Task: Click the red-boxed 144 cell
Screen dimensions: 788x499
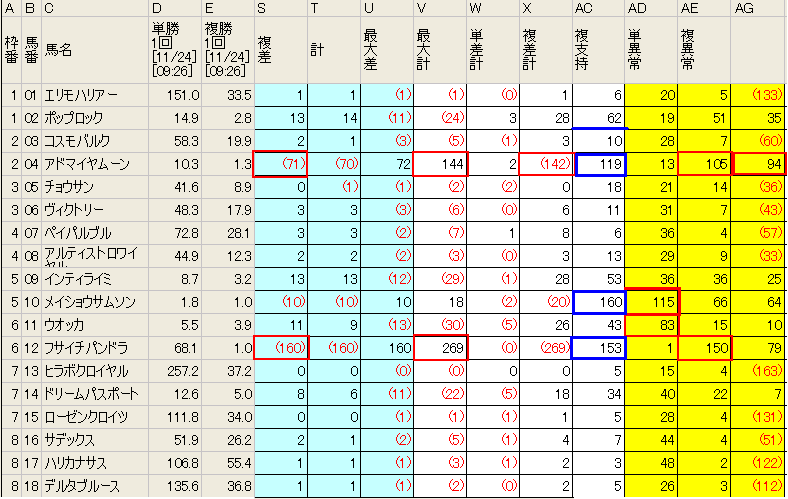Action: tap(440, 164)
